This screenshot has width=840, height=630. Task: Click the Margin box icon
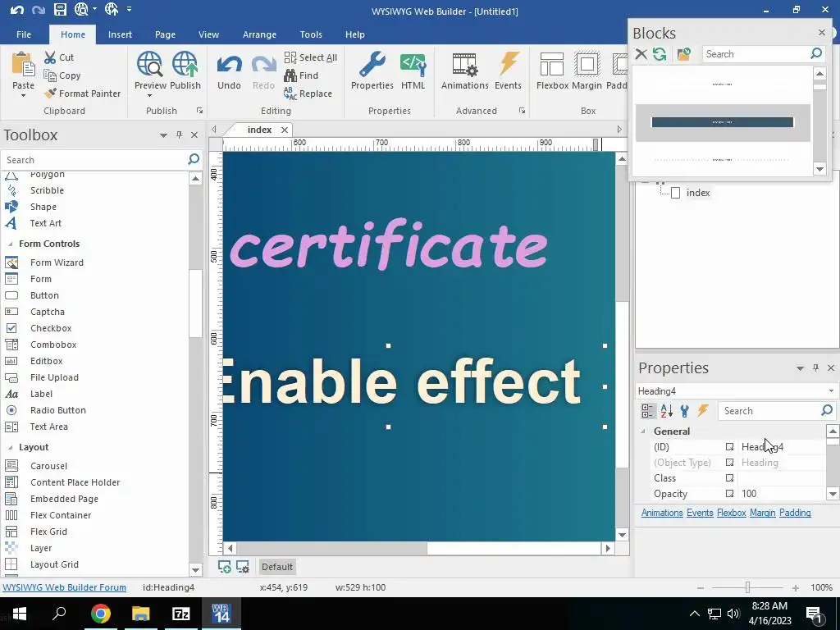587,65
